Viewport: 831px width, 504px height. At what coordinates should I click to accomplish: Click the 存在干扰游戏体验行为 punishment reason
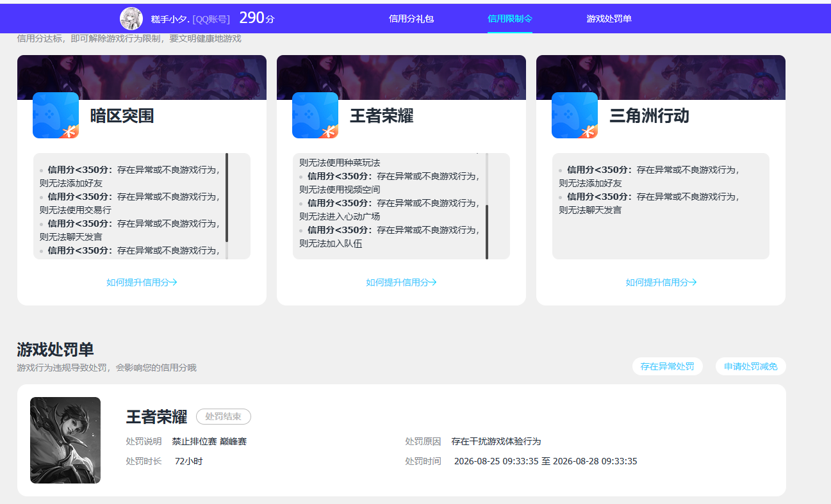click(497, 442)
